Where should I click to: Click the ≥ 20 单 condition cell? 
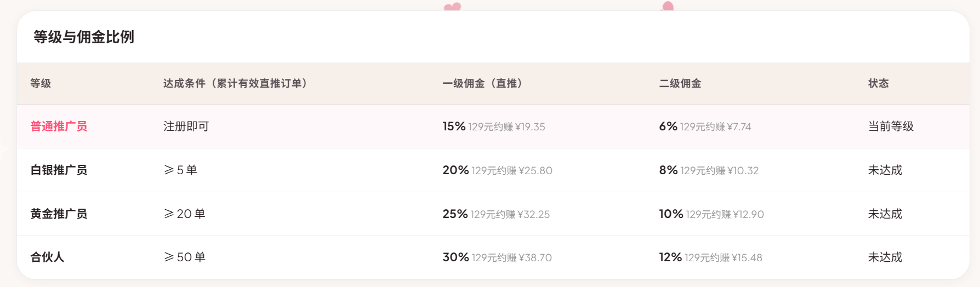click(185, 214)
